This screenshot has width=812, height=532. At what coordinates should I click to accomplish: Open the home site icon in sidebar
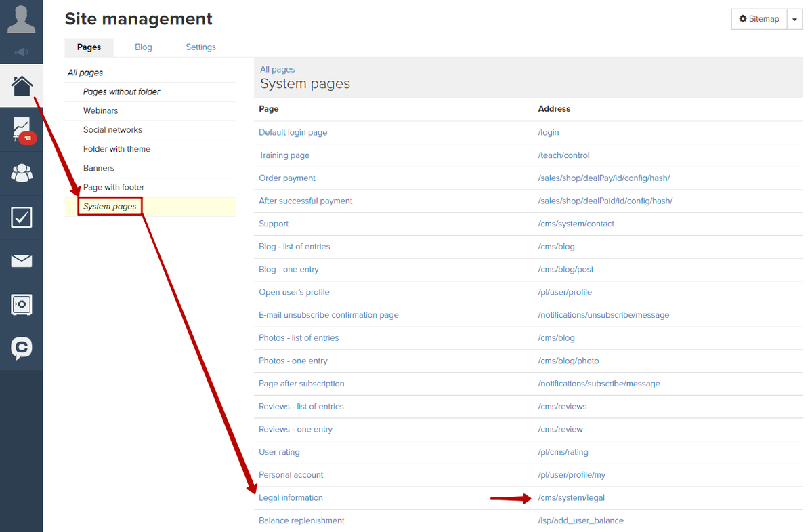(x=21, y=86)
